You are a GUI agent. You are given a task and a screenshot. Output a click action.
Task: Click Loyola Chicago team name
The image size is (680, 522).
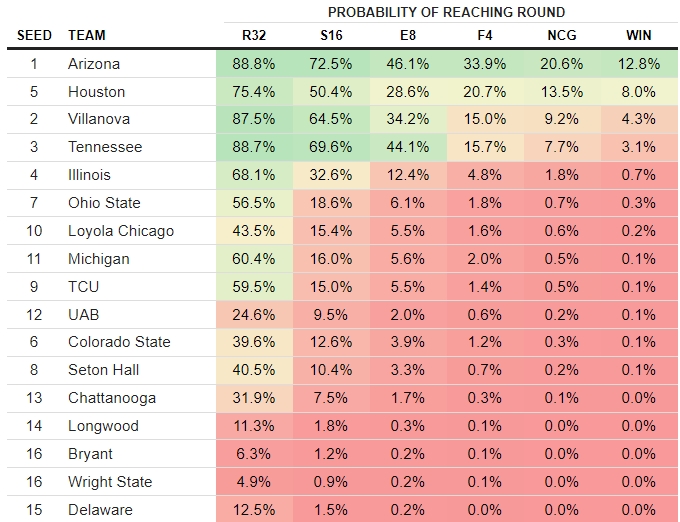pyautogui.click(x=121, y=231)
